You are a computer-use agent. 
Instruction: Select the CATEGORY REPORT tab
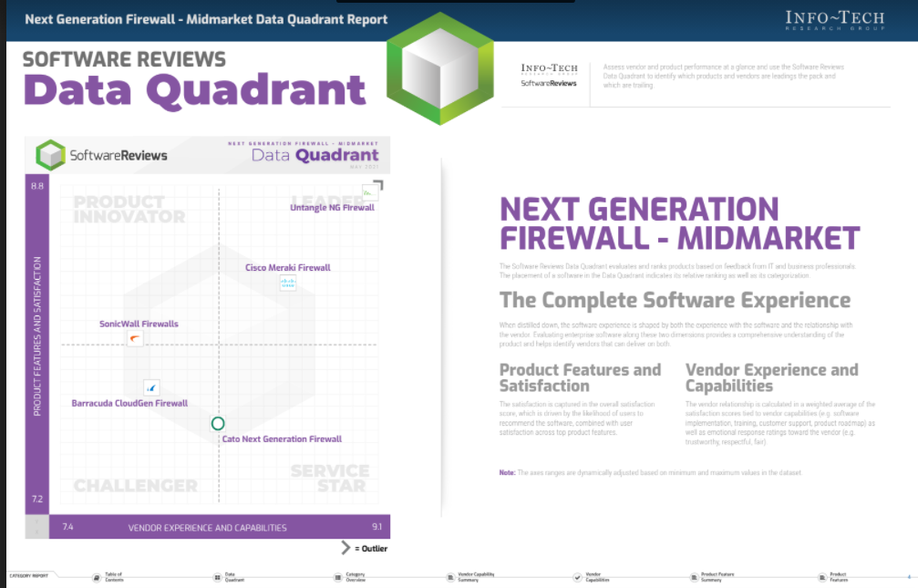click(x=28, y=576)
